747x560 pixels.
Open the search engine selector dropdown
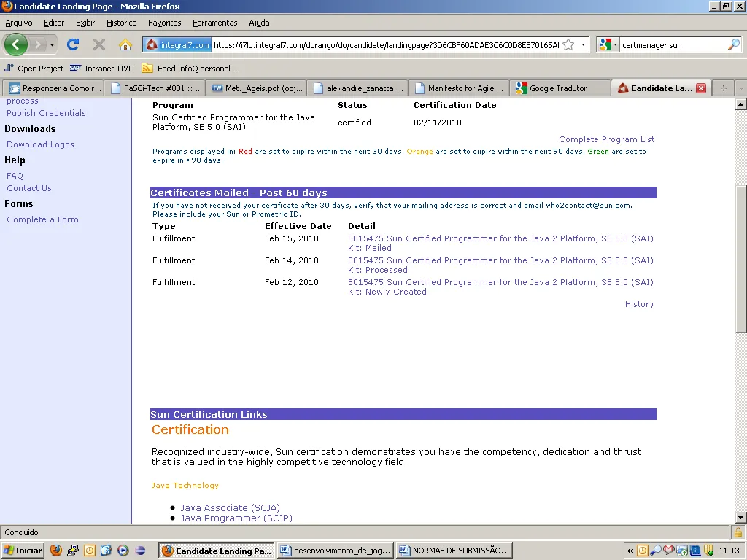click(x=608, y=44)
